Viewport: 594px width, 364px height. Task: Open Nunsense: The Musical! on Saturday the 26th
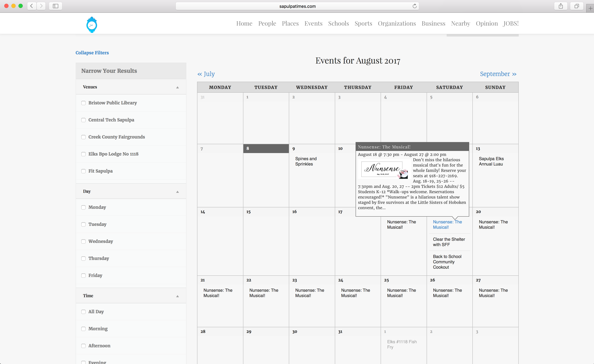coord(447,293)
